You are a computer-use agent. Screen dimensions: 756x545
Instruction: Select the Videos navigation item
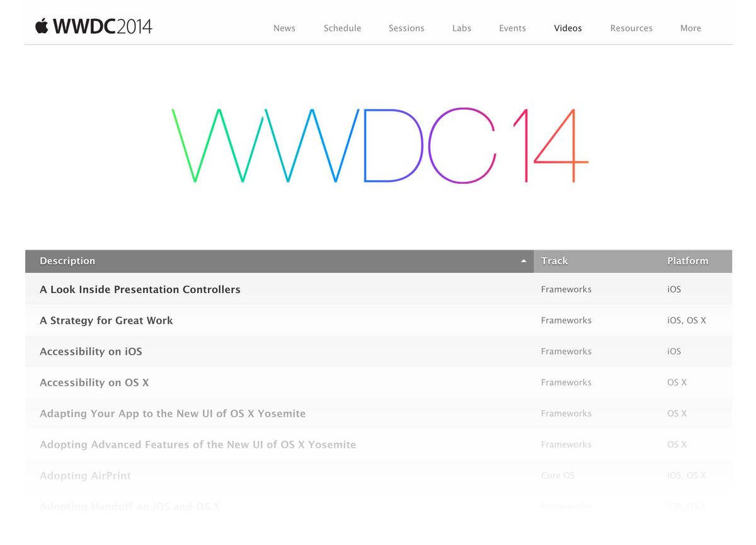click(568, 28)
